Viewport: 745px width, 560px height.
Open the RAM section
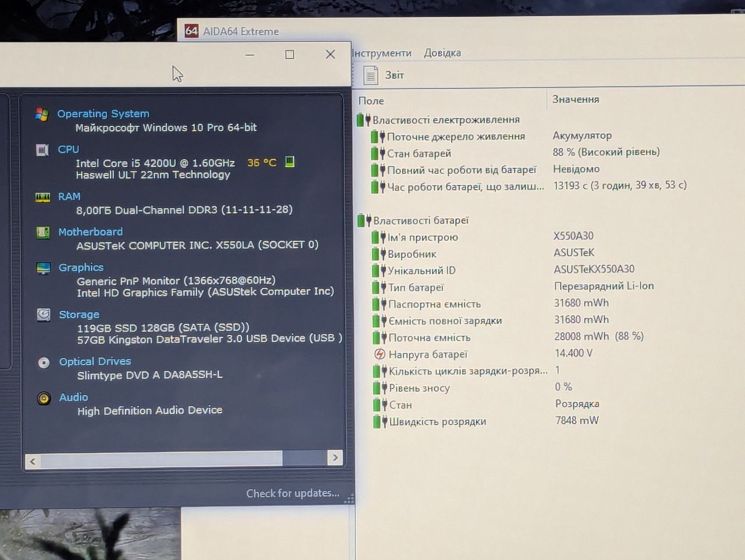[x=69, y=197]
